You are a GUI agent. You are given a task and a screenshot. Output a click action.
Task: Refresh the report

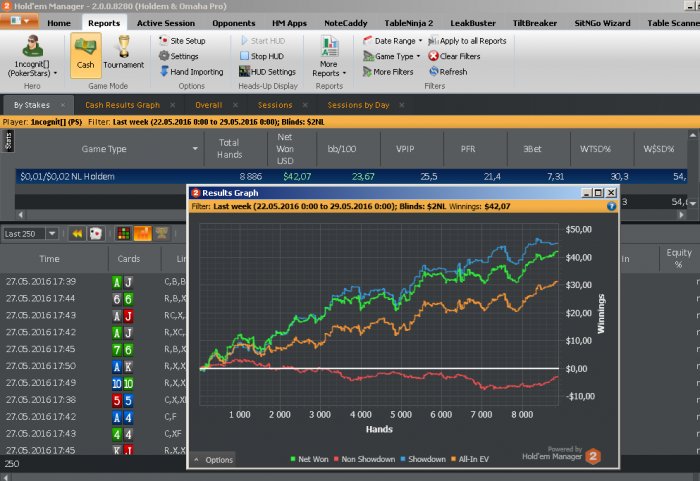coord(448,72)
